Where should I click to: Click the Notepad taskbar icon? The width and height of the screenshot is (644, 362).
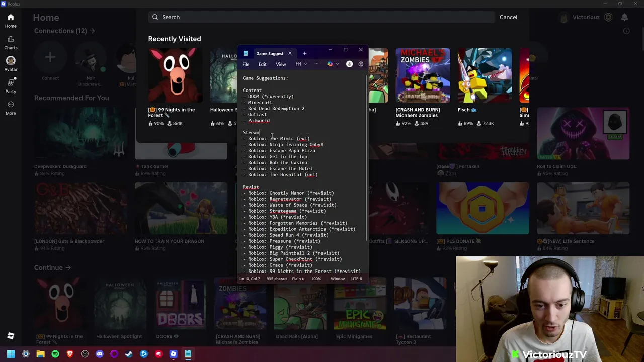pos(188,354)
